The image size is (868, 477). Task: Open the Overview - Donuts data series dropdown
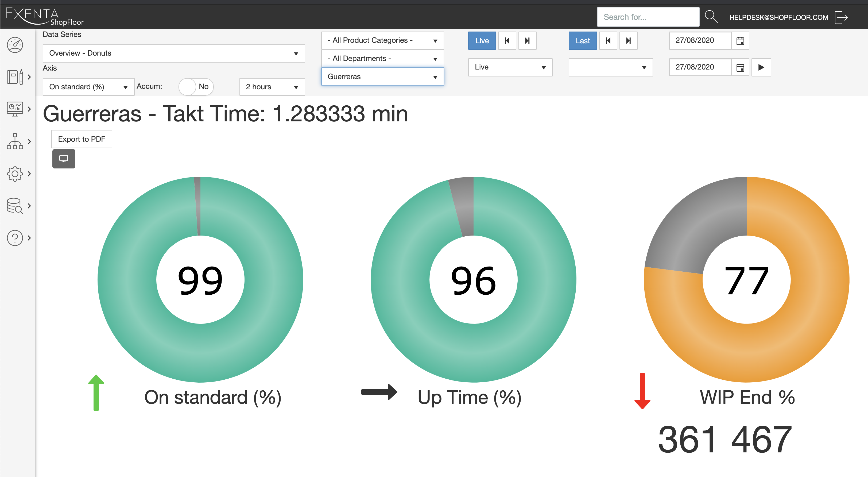[x=173, y=53]
